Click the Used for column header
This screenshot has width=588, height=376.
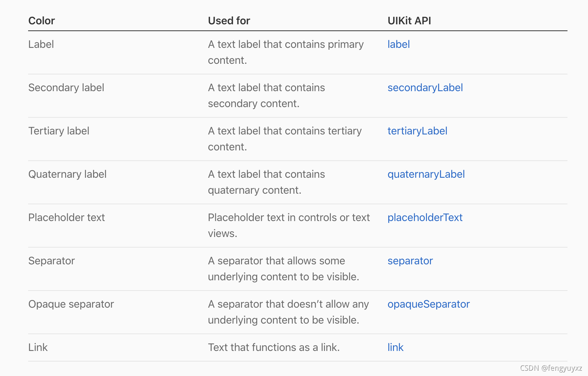[229, 21]
